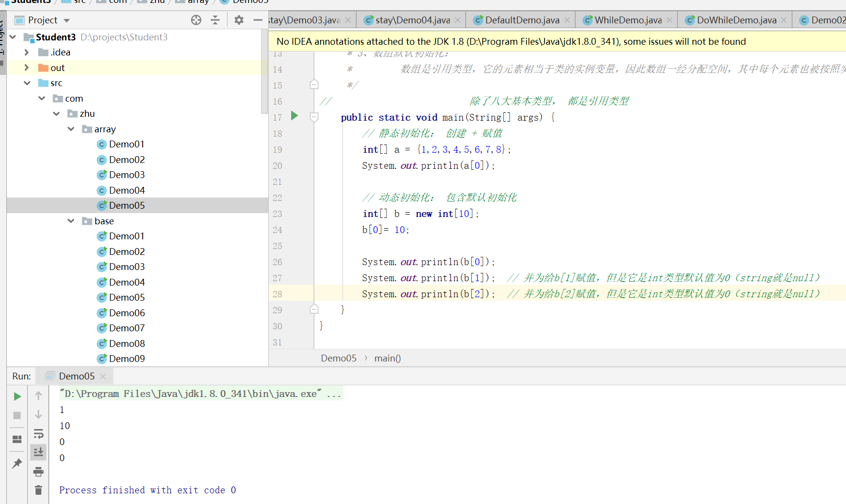Click main() in the breadcrumb bar
This screenshot has width=846, height=504.
pyautogui.click(x=387, y=358)
